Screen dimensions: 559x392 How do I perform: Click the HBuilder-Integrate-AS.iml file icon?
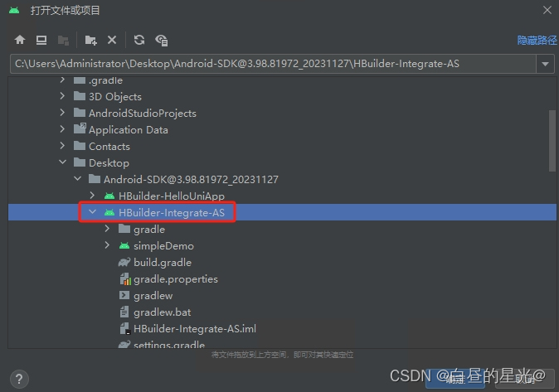point(125,329)
